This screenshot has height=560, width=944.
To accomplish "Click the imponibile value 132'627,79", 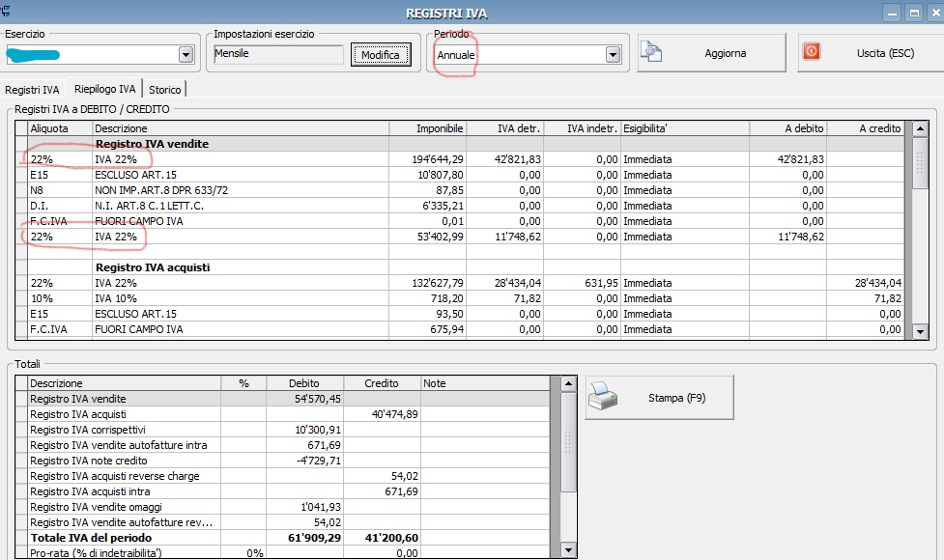I will [438, 283].
